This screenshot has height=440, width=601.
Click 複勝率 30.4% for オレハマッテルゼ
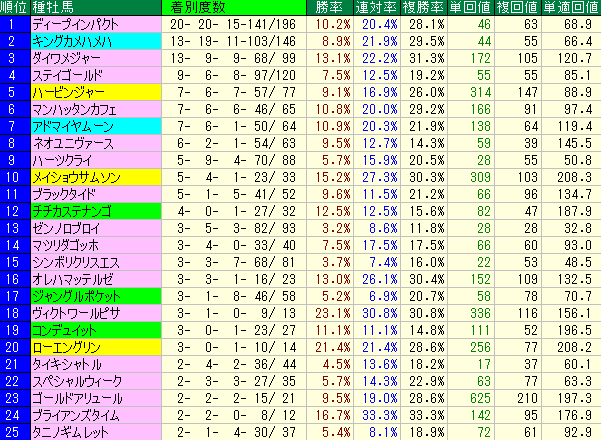click(424, 279)
